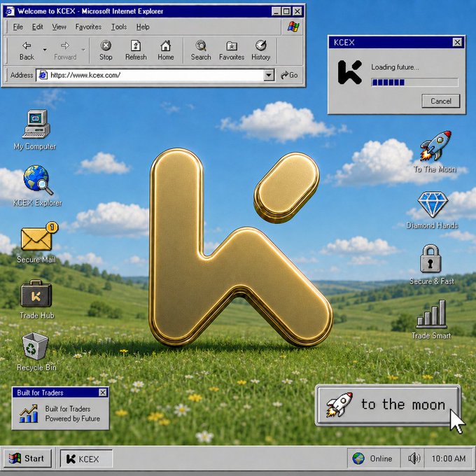Open the History toolbar icon
476x476 pixels.
coord(261,50)
